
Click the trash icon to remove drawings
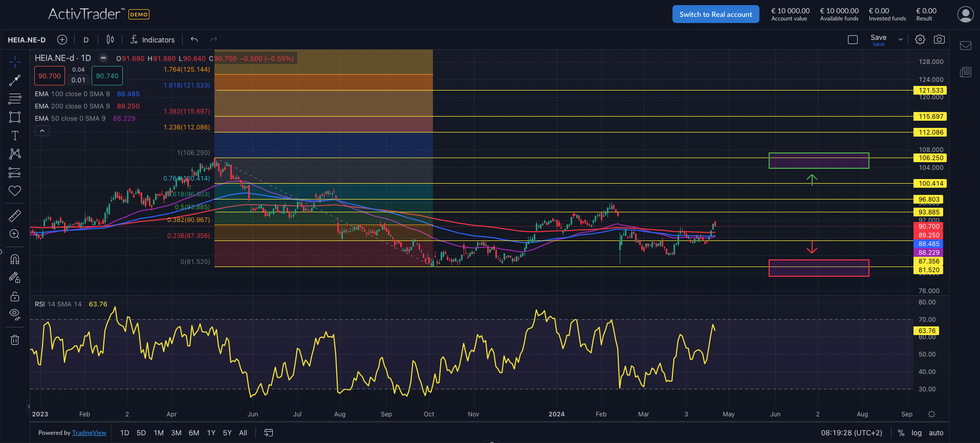pos(15,340)
